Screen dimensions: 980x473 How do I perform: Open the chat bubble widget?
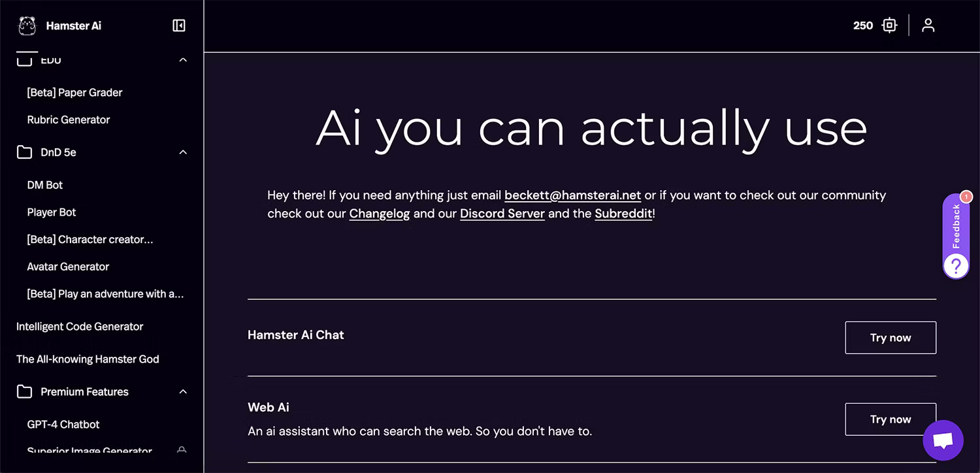[942, 440]
